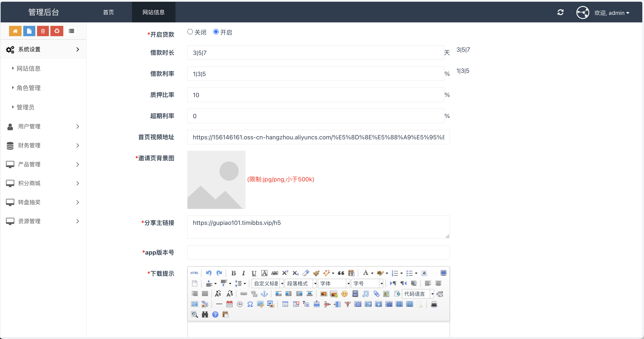Click the editor undo arrow

coord(209,273)
